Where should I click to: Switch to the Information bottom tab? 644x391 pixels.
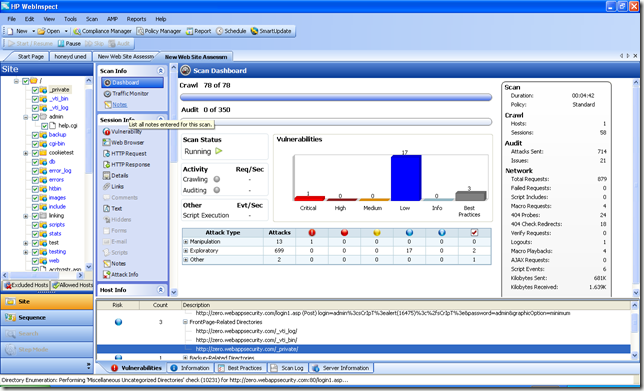(x=190, y=368)
